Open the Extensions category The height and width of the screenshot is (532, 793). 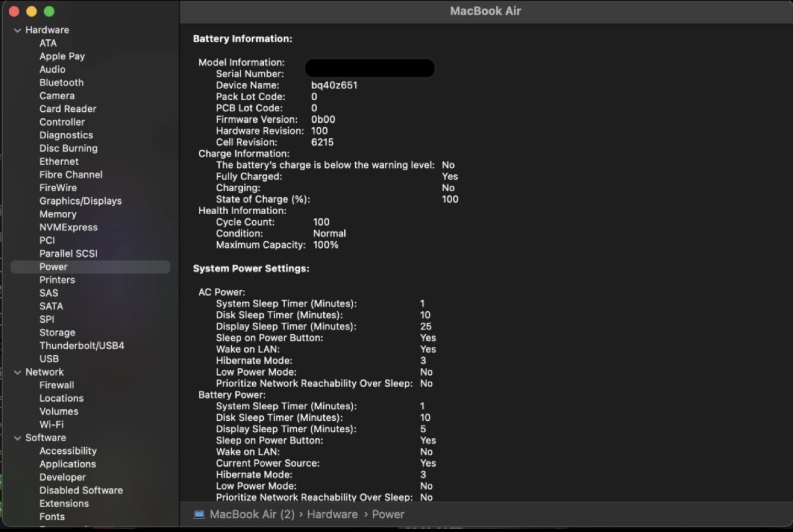click(x=64, y=504)
